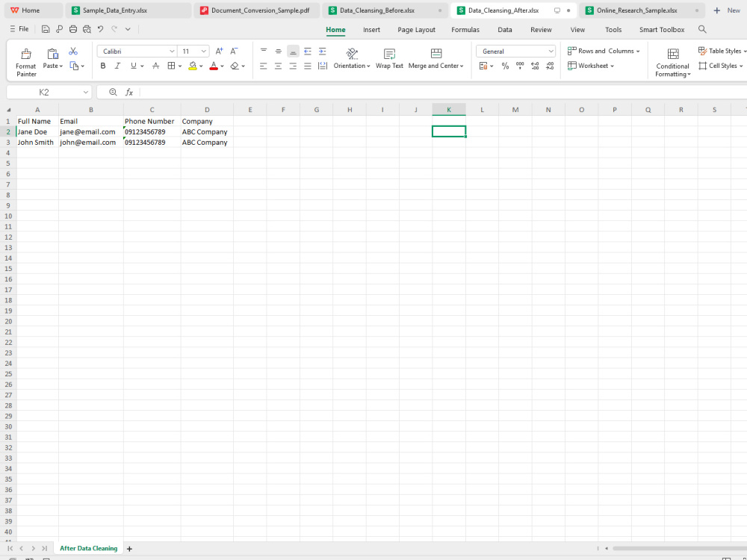Toggle bottom vertical alignment

click(293, 51)
